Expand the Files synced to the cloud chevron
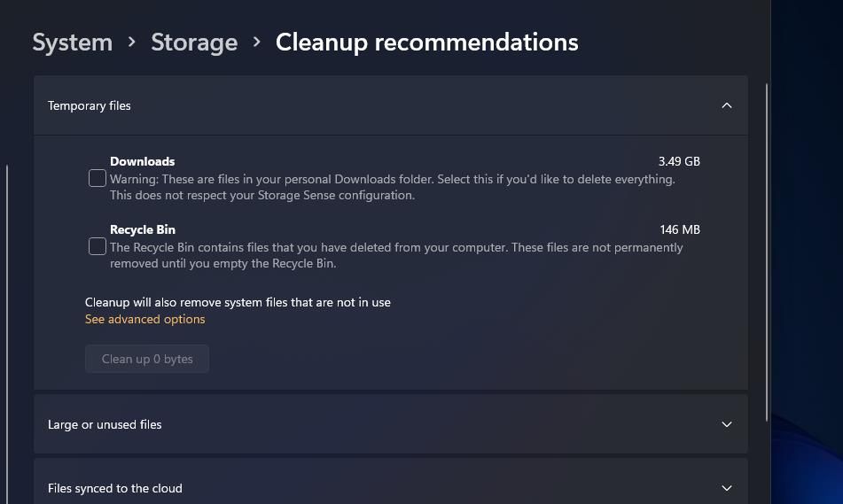843x504 pixels. point(726,488)
